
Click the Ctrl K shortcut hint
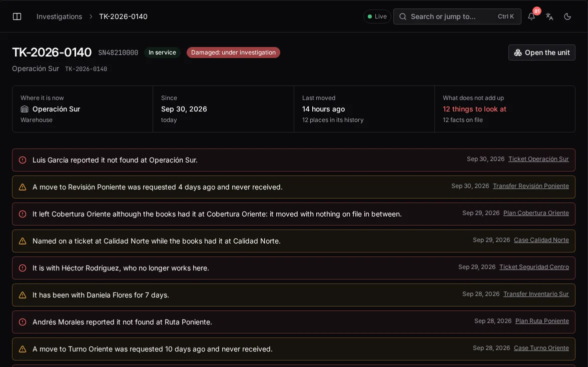[x=506, y=16]
